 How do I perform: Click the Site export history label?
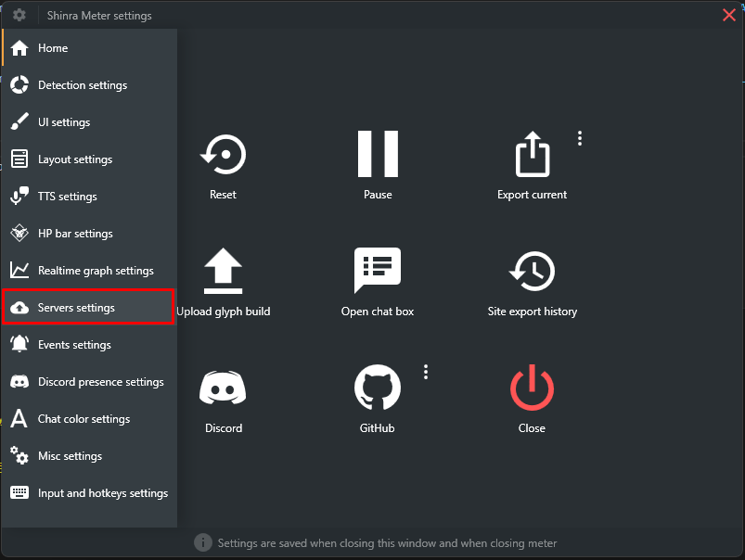click(533, 312)
